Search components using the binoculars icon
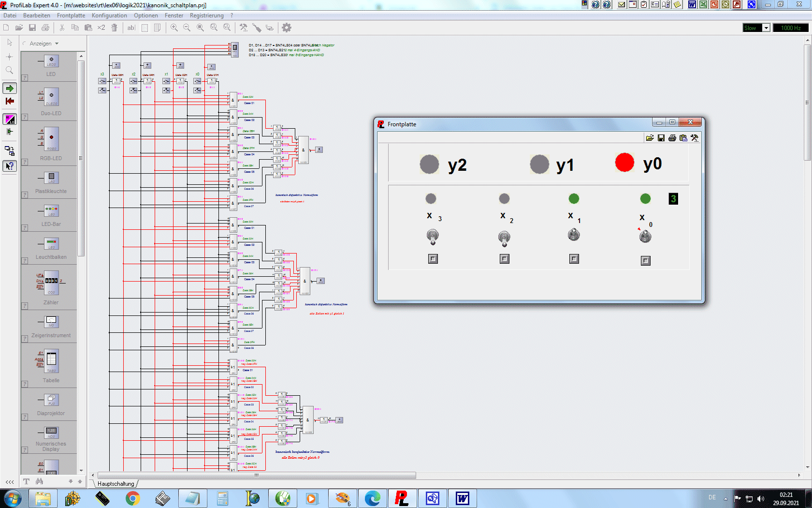 pyautogui.click(x=39, y=481)
